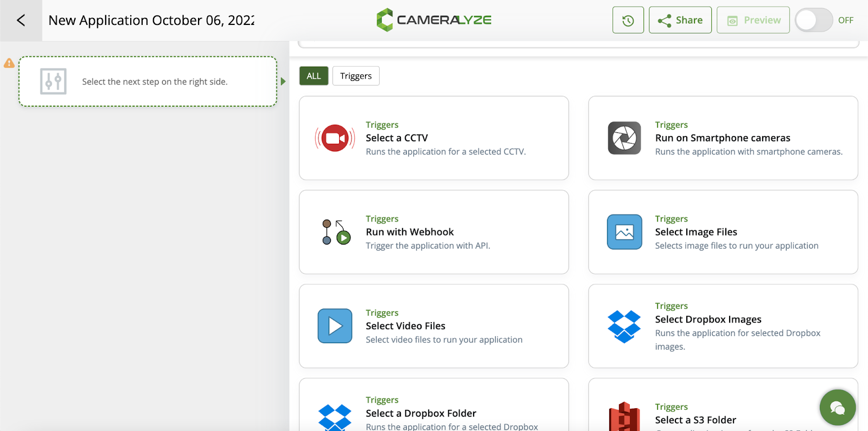This screenshot has height=431, width=868.
Task: Choose Select Image Files title
Action: (696, 232)
